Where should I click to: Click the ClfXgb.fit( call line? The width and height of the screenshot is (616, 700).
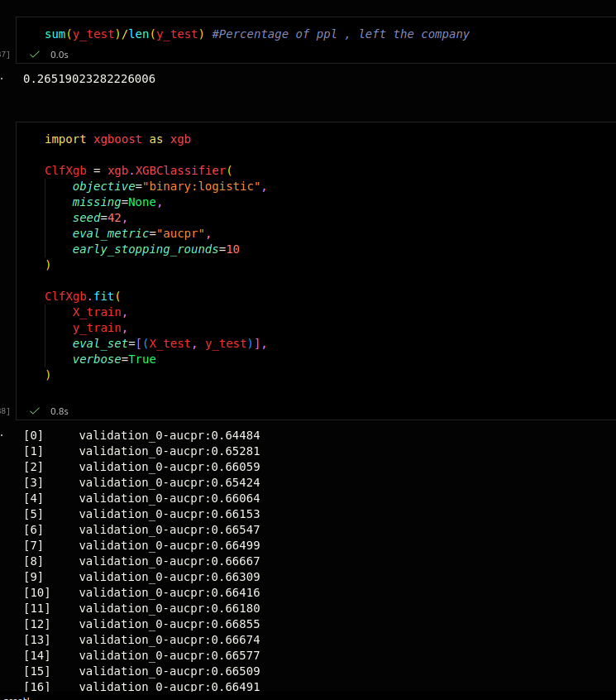(x=83, y=296)
